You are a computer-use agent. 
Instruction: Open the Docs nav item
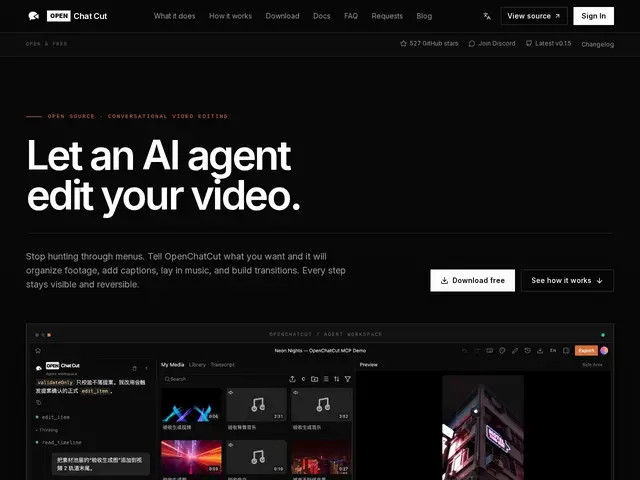coord(322,16)
